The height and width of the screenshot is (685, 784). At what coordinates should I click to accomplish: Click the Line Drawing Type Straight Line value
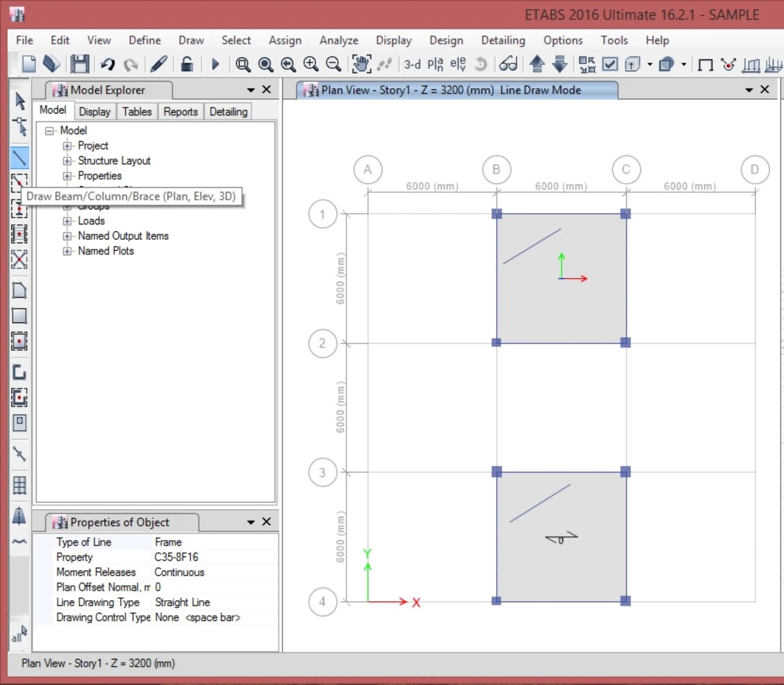point(183,602)
